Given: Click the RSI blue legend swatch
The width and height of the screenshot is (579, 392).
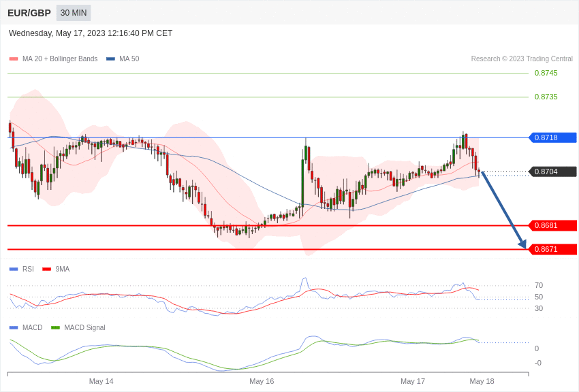Looking at the screenshot, I should (14, 269).
